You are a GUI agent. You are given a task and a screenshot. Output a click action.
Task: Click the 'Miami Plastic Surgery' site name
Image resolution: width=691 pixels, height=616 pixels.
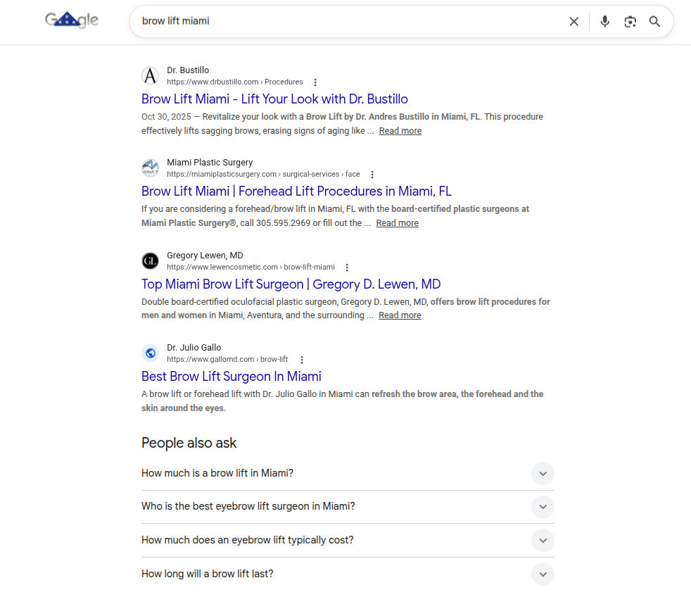(210, 163)
